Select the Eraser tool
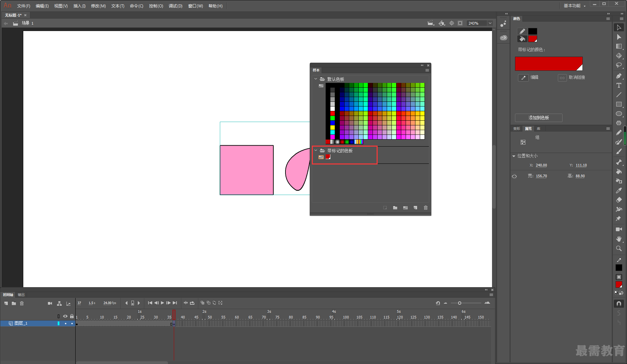Screen dimensions: 627x364 click(x=619, y=200)
